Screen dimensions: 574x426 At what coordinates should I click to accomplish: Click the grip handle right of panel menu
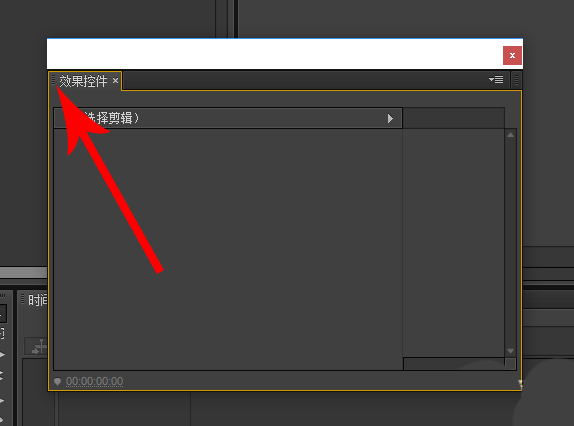tap(516, 80)
